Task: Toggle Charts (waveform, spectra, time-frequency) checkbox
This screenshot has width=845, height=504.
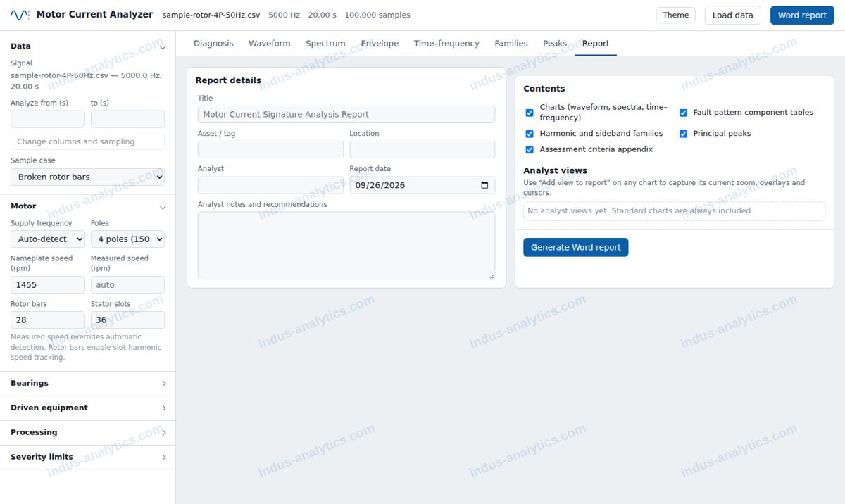Action: point(530,113)
